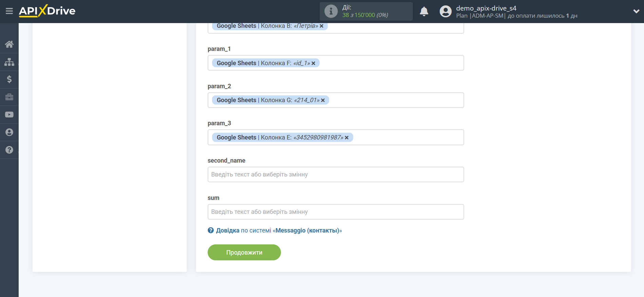This screenshot has width=644, height=297.
Task: Remove the Колонка E «3452980981987» tag
Action: pos(347,137)
